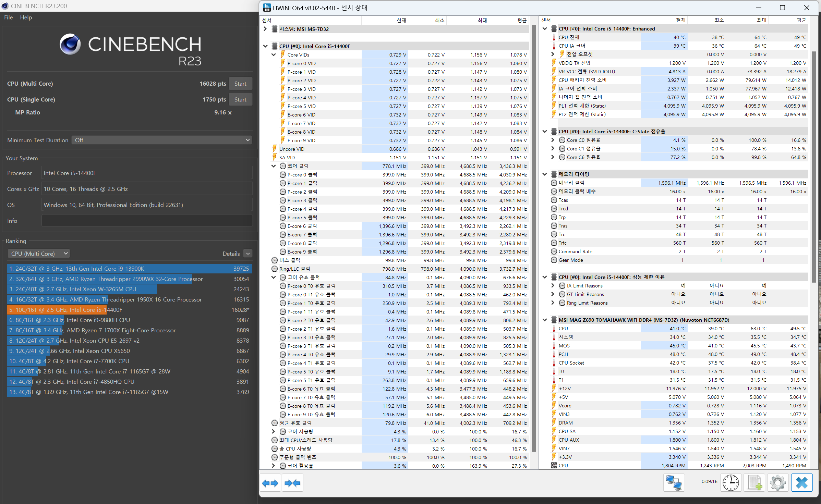Open the CPU (Multi Core) ranking dropdown
Image resolution: width=821 pixels, height=504 pixels.
tap(39, 254)
